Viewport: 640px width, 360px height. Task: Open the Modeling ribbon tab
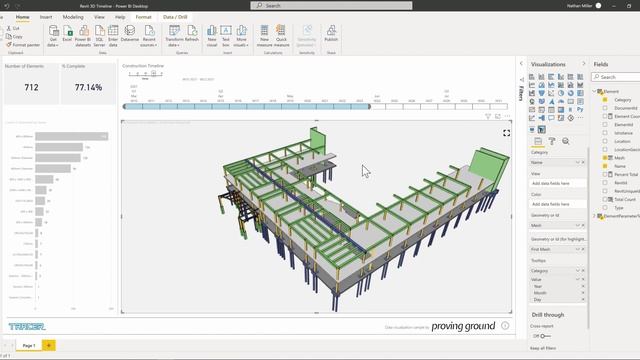tap(73, 17)
